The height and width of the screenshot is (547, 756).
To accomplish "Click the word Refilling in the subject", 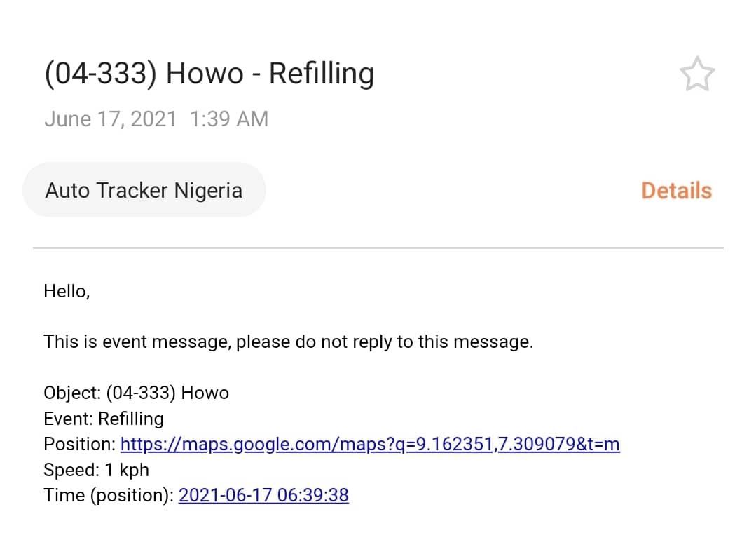I will point(321,74).
